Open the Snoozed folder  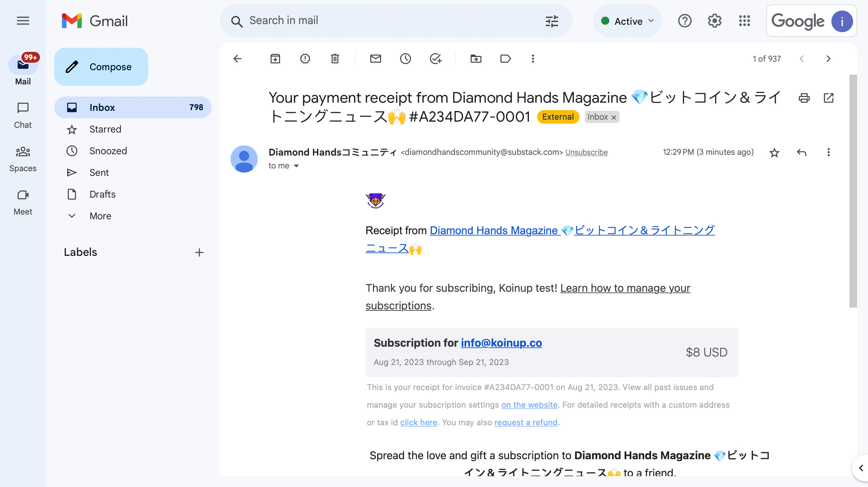(x=133, y=151)
